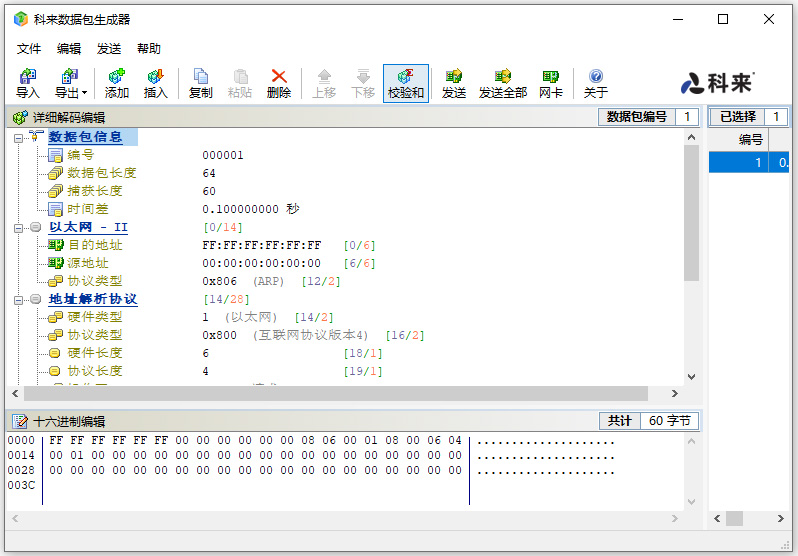The width and height of the screenshot is (798, 556).
Task: Click the 十六进制编辑 panel icon
Action: pyautogui.click(x=20, y=422)
